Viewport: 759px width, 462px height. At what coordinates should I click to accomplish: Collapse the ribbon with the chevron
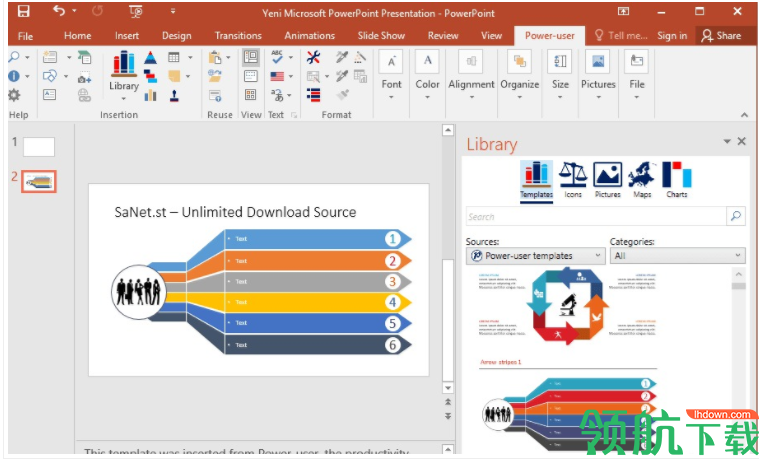744,115
